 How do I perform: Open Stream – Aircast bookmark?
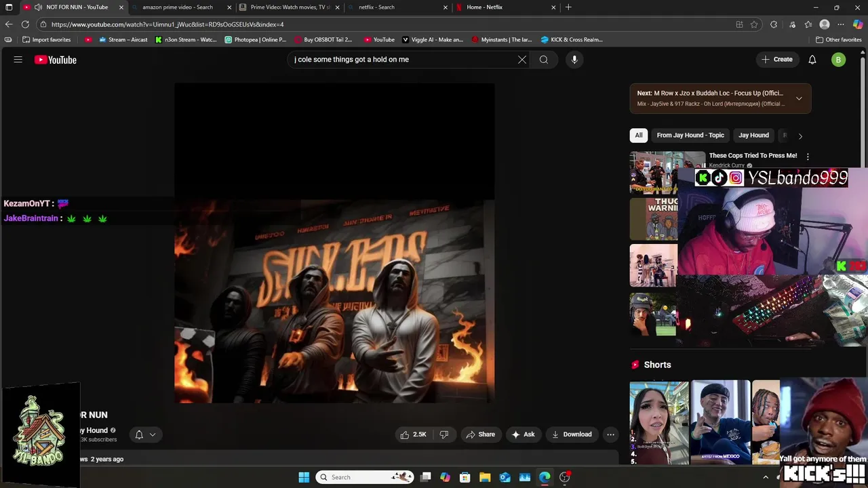(x=123, y=39)
